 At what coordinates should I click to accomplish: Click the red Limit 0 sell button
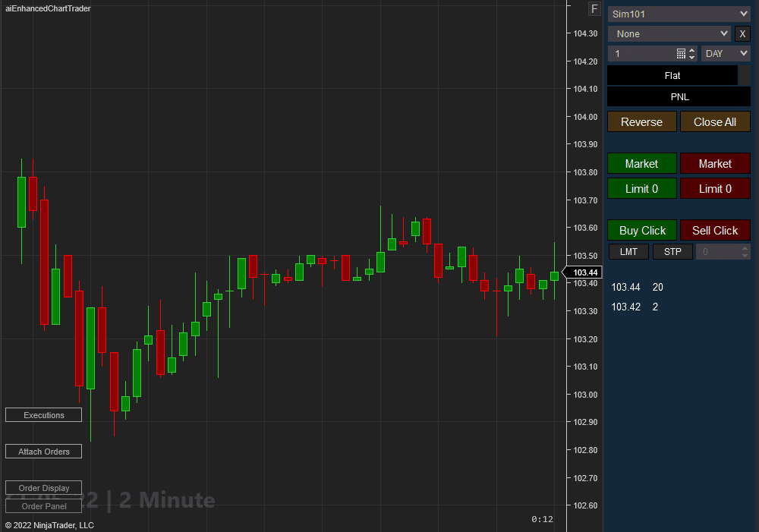coord(715,188)
